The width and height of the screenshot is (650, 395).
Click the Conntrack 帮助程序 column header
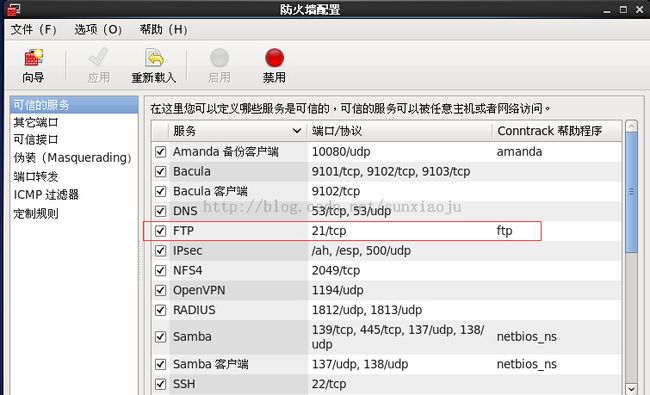(557, 131)
